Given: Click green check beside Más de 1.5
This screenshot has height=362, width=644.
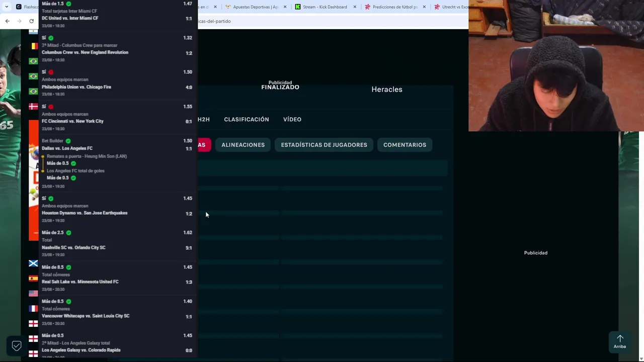Looking at the screenshot, I should coord(68,4).
